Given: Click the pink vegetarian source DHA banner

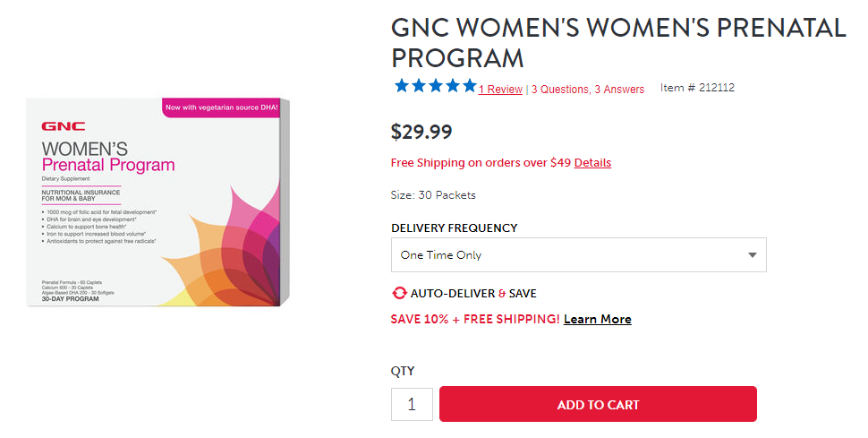Looking at the screenshot, I should point(220,107).
